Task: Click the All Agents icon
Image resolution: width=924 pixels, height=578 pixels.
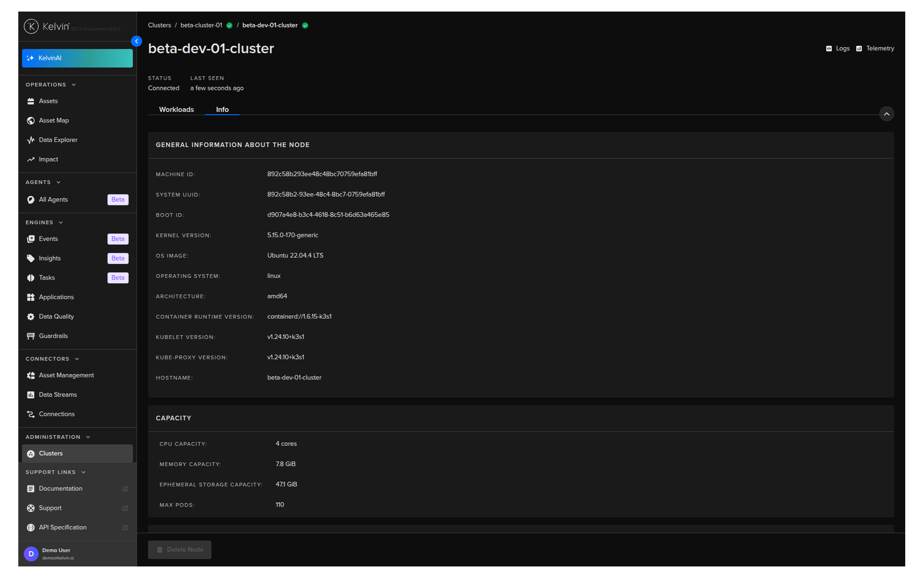Action: 31,200
